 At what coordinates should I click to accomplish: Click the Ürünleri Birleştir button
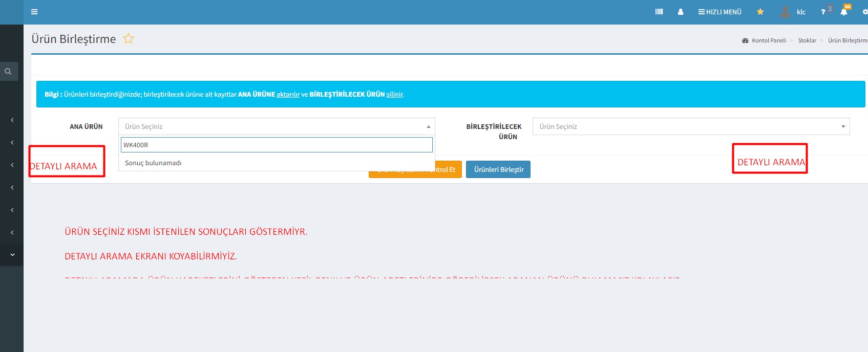tap(498, 169)
